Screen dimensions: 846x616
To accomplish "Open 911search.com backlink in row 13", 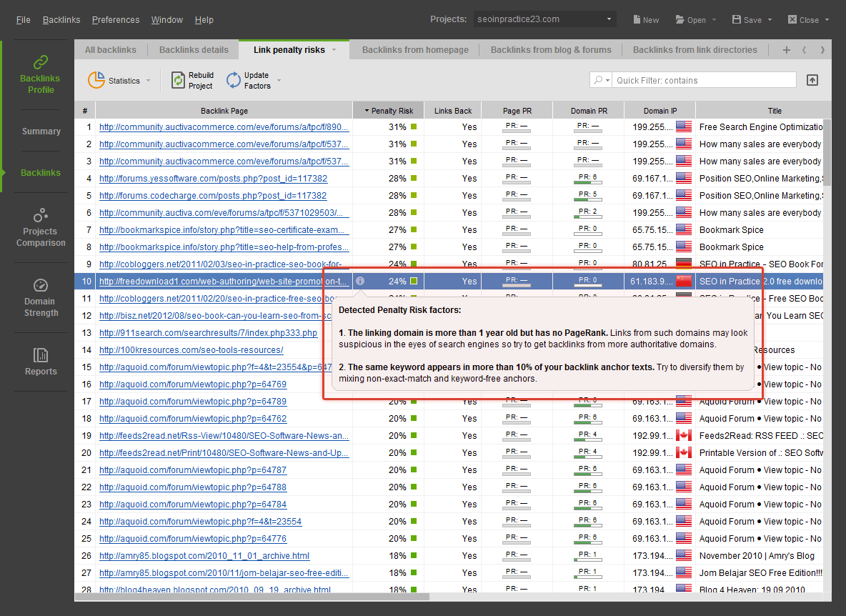I will tap(208, 333).
